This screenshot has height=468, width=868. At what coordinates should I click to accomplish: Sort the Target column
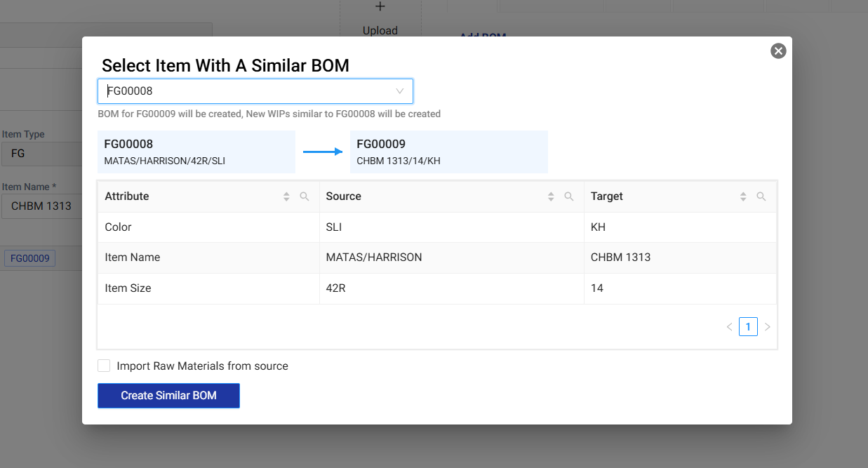pyautogui.click(x=743, y=197)
